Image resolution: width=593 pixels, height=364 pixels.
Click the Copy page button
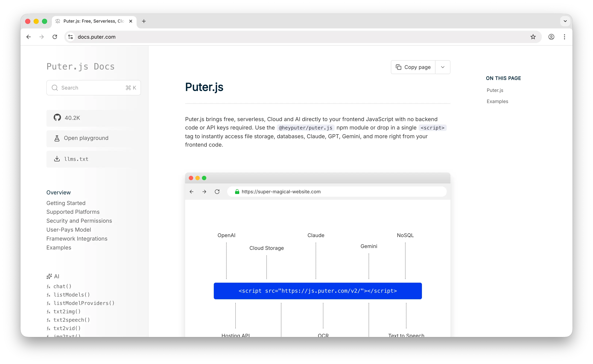[413, 67]
